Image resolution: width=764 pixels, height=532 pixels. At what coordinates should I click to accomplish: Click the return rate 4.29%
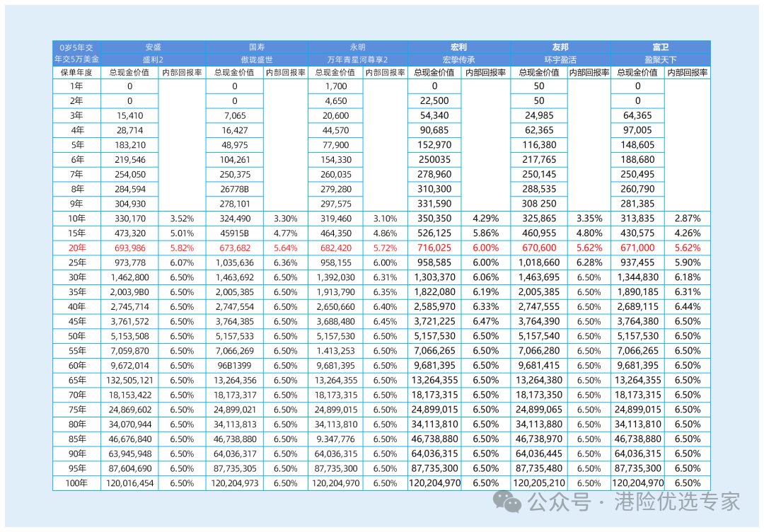pos(486,219)
